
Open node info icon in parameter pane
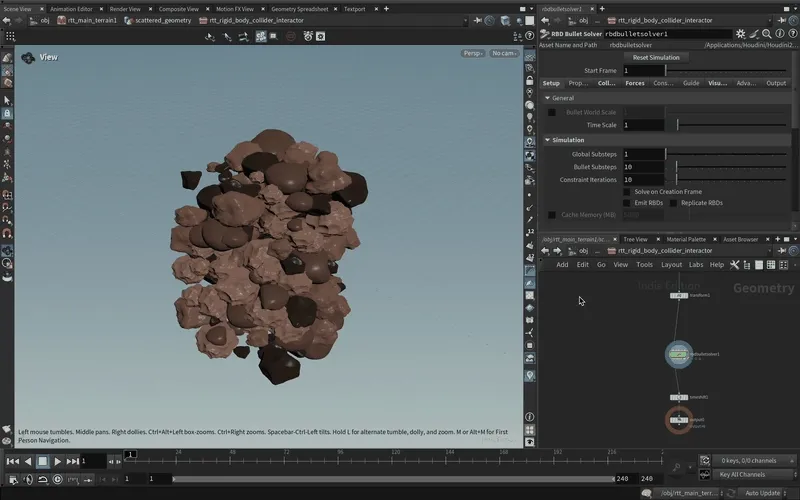[780, 34]
